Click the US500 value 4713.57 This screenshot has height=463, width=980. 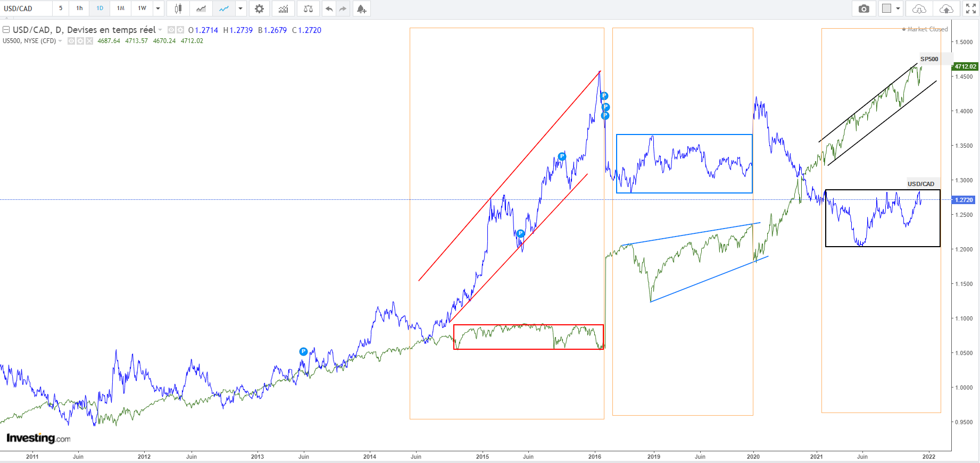click(137, 41)
